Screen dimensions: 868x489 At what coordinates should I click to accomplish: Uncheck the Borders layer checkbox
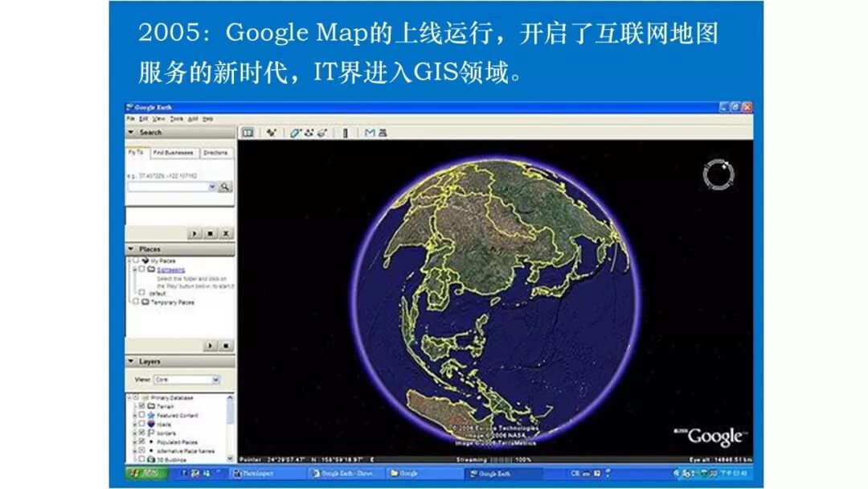[141, 433]
